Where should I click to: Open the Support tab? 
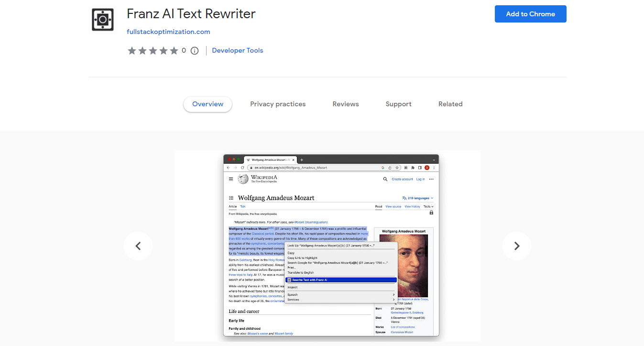pos(399,104)
